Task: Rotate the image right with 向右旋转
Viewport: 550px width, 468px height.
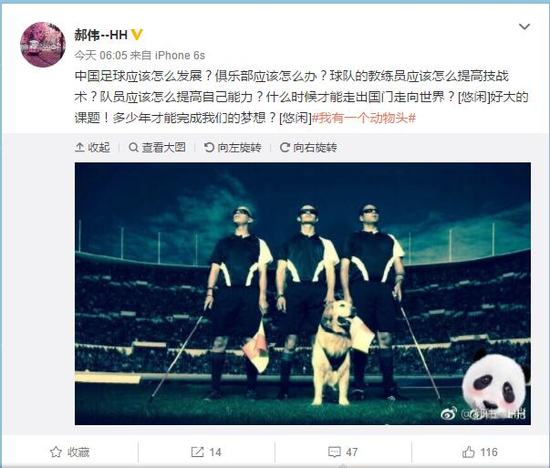Action: click(309, 148)
